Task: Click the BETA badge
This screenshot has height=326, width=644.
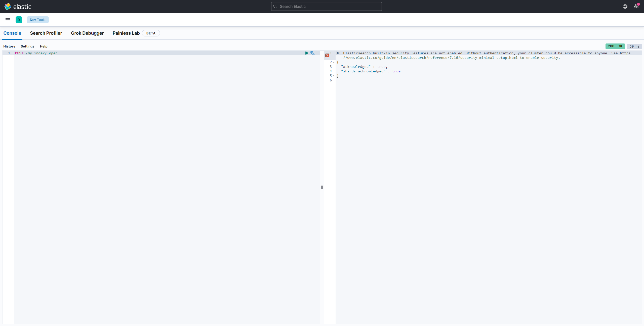Action: (151, 33)
